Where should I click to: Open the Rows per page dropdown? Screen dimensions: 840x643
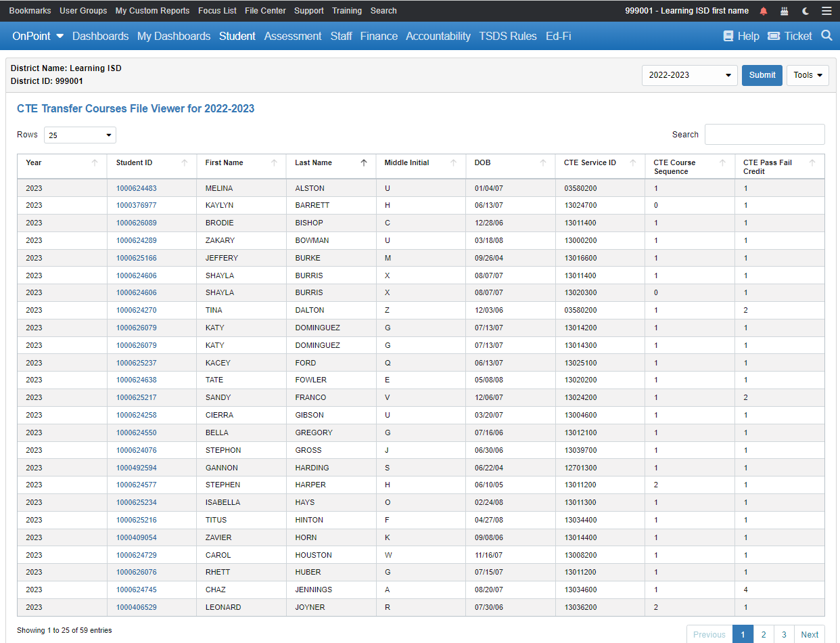click(x=79, y=135)
